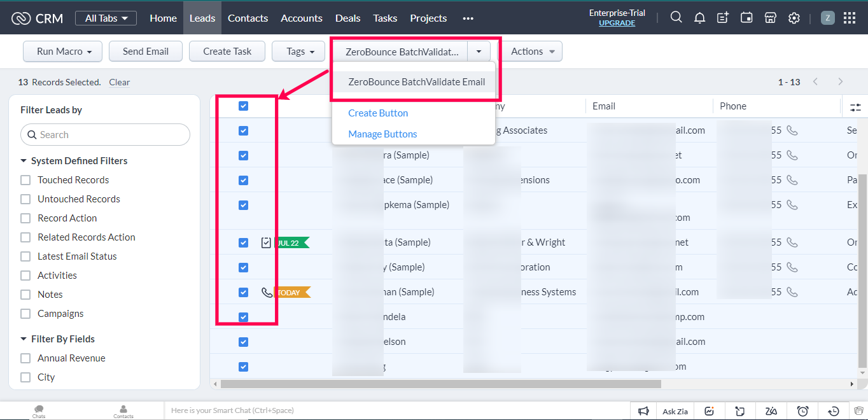Open column settings icon in table header
The width and height of the screenshot is (868, 420).
pos(855,107)
